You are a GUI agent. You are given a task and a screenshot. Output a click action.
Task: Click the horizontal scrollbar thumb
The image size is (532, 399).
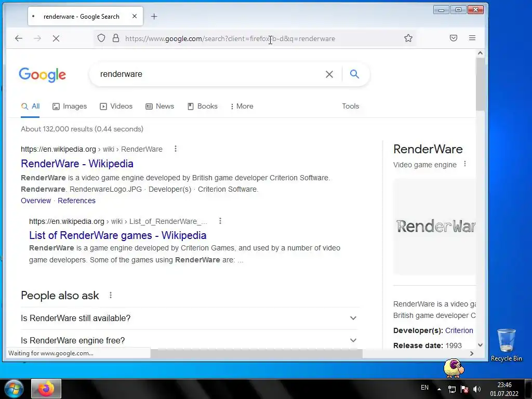(x=257, y=353)
